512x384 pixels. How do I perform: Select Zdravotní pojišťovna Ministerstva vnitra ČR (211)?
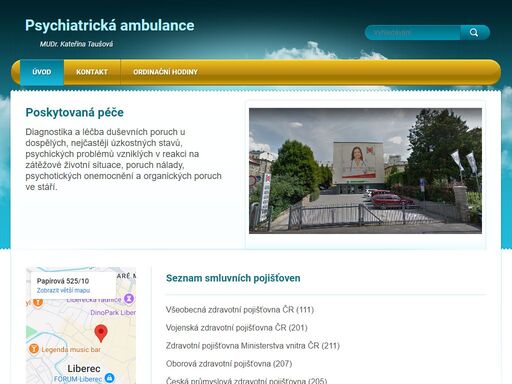click(253, 346)
